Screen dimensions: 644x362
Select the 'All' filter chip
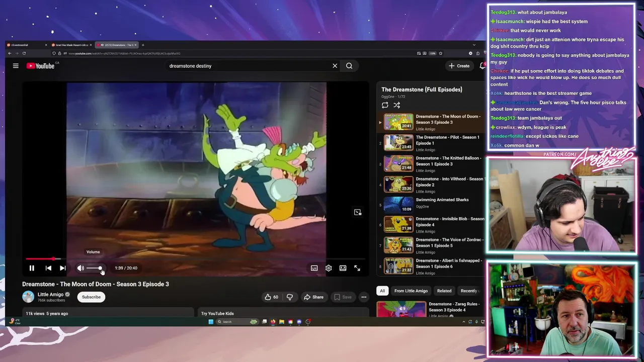(x=382, y=291)
